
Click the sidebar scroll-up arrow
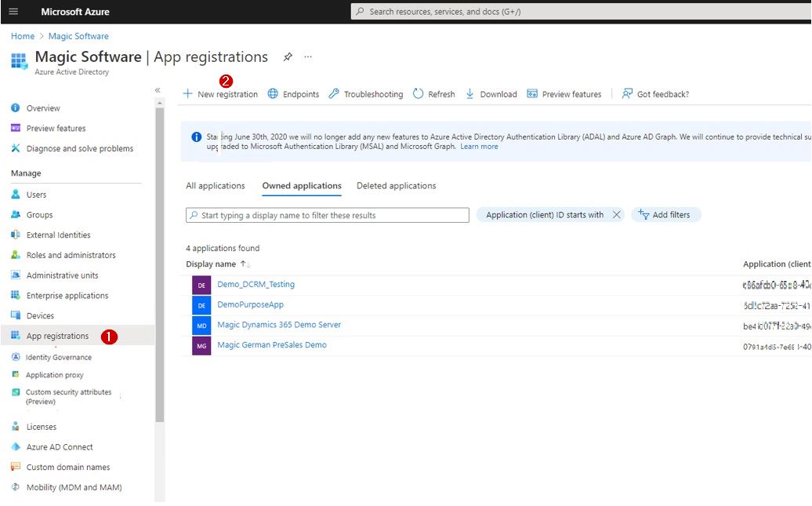tap(160, 104)
